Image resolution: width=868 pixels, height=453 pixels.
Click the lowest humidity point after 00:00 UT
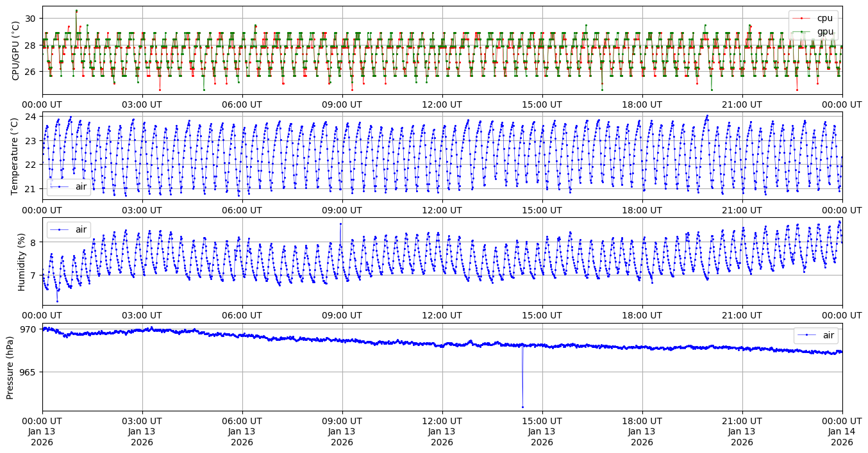tap(57, 301)
